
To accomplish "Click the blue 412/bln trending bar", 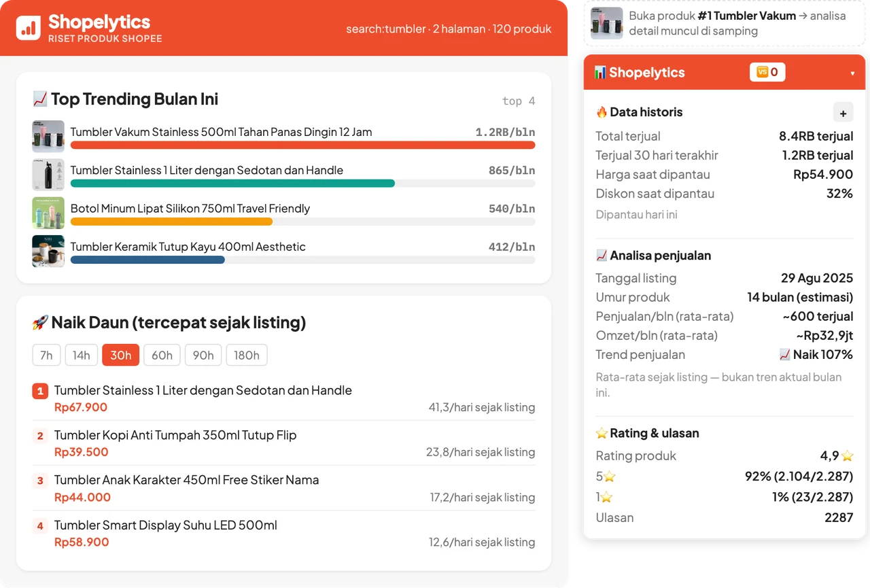I will point(147,260).
